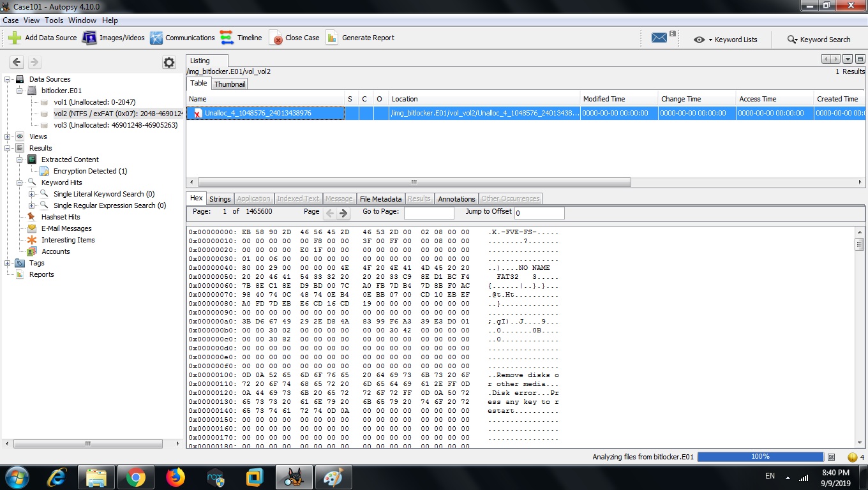Expand the Tags node
The image size is (868, 490).
[x=6, y=263]
